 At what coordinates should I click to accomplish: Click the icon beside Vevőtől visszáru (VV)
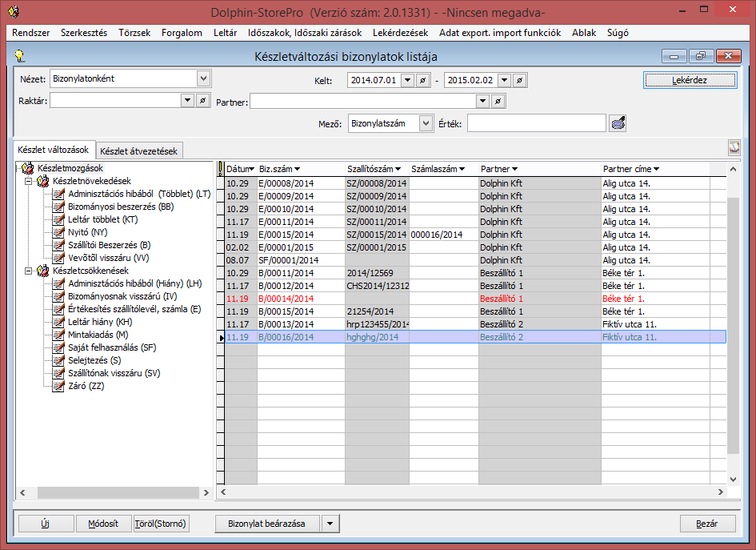(58, 258)
